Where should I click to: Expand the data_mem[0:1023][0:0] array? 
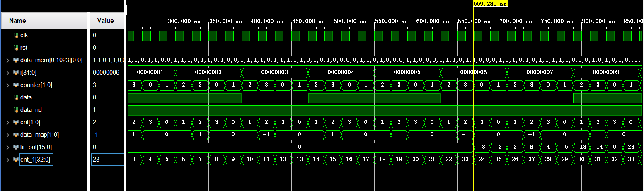click(x=7, y=60)
